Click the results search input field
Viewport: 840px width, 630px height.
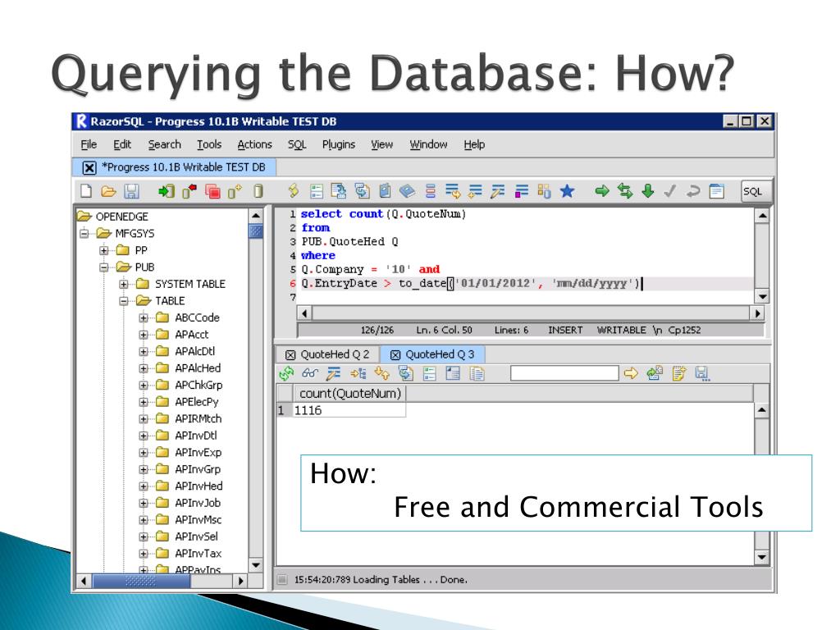pyautogui.click(x=564, y=373)
